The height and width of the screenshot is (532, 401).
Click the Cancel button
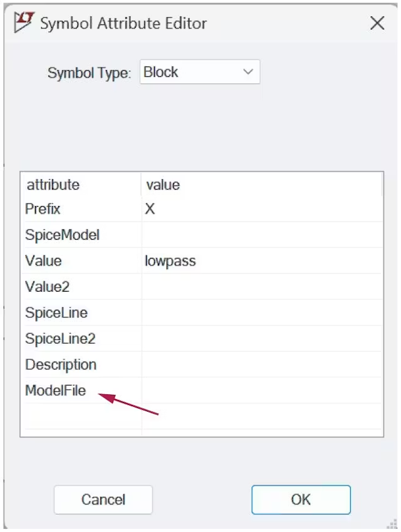[103, 499]
